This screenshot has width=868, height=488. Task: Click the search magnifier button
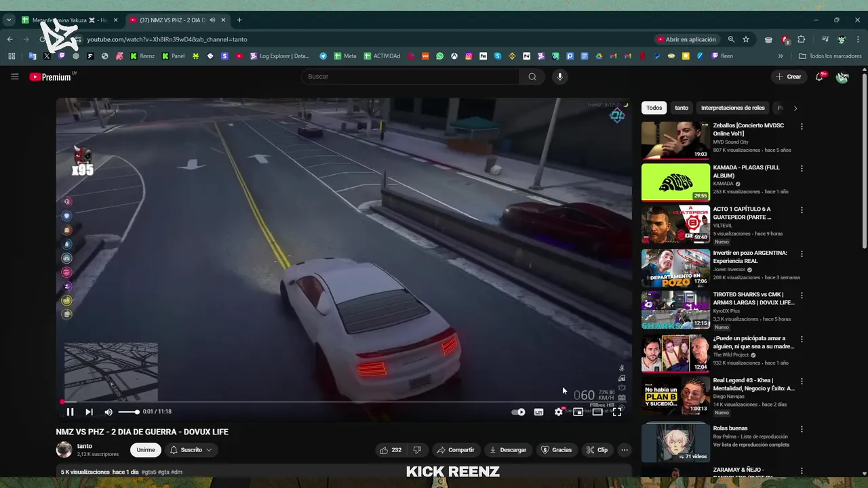point(532,77)
